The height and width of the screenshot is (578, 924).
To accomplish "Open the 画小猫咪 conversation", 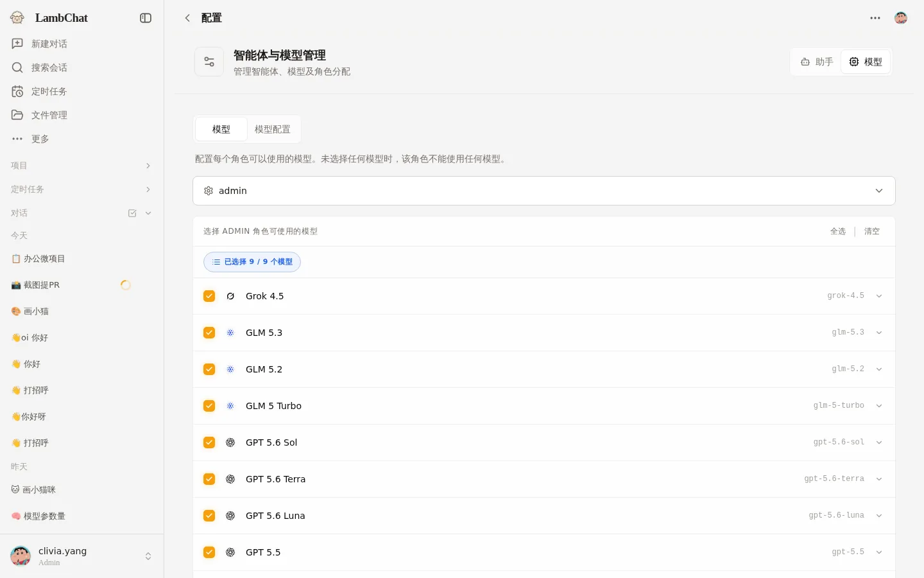I will click(81, 490).
